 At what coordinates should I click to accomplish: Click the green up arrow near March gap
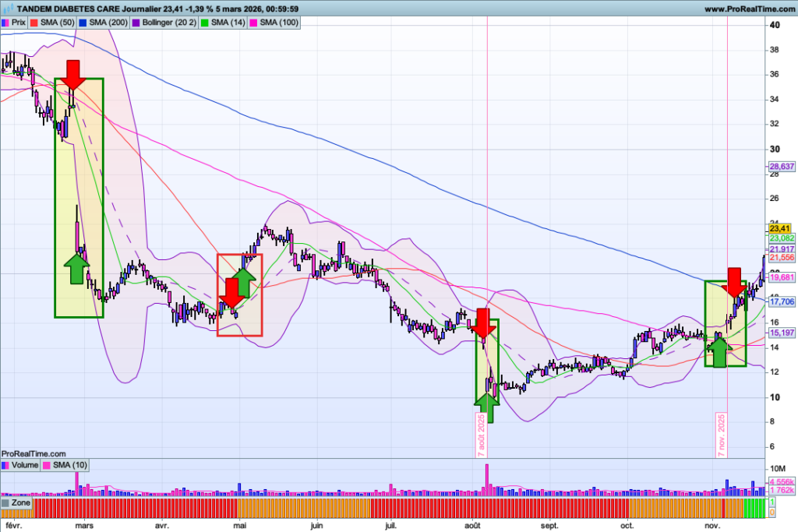pos(76,268)
